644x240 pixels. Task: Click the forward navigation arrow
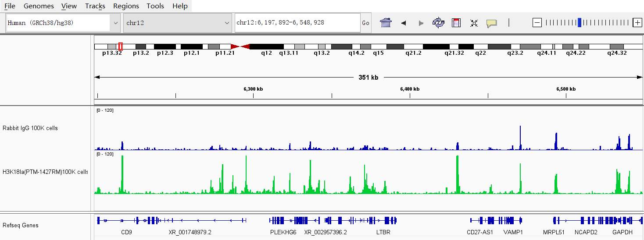421,23
